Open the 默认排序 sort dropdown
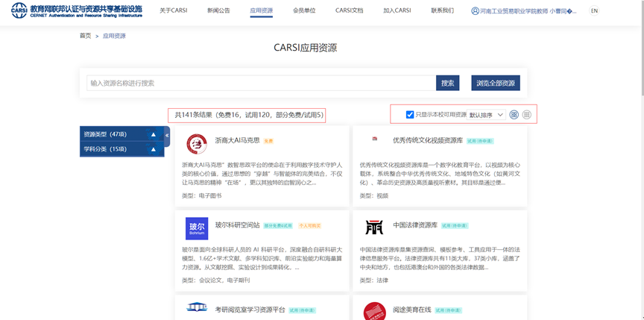 coord(486,115)
